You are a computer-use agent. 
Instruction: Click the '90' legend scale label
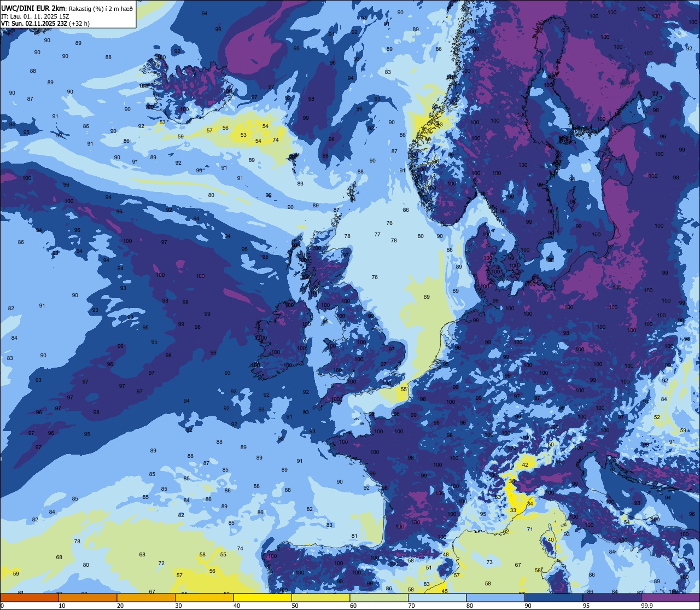pyautogui.click(x=528, y=606)
